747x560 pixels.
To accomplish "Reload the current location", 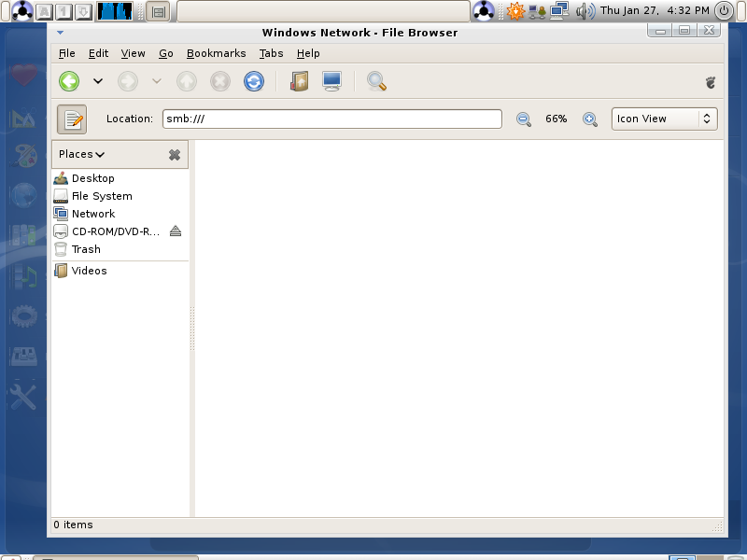I will click(x=254, y=81).
